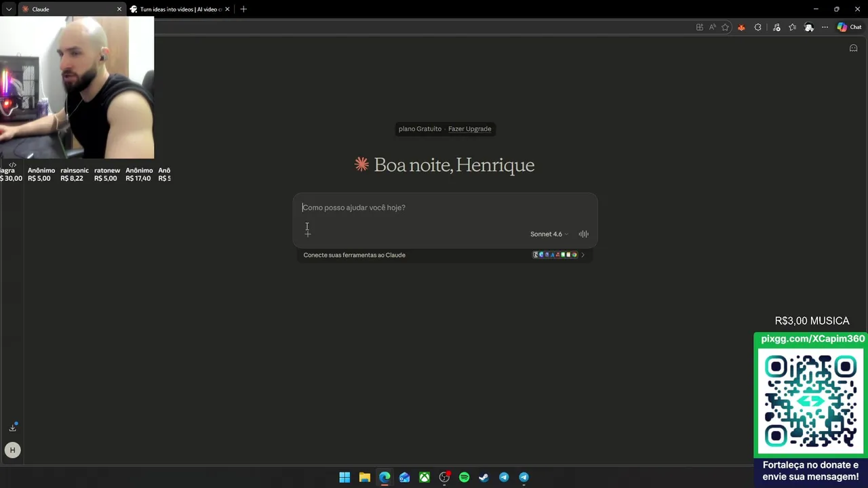
Task: Open Outlook from the taskbar
Action: tap(404, 477)
